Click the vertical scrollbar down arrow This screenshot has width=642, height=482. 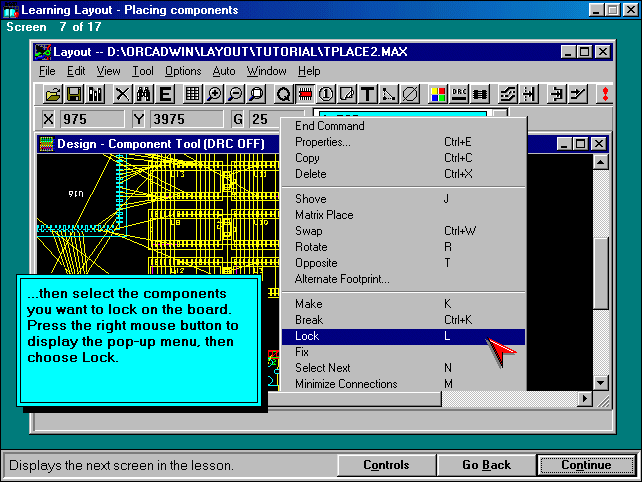[x=600, y=382]
